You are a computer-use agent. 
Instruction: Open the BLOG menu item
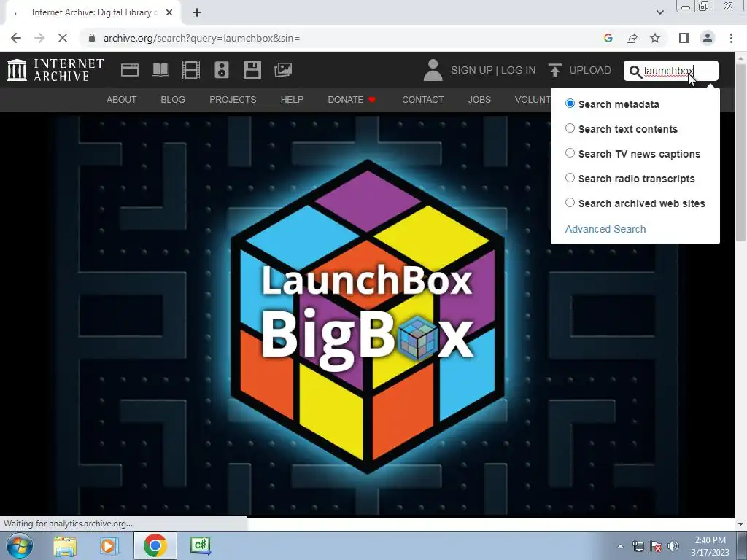pyautogui.click(x=173, y=99)
